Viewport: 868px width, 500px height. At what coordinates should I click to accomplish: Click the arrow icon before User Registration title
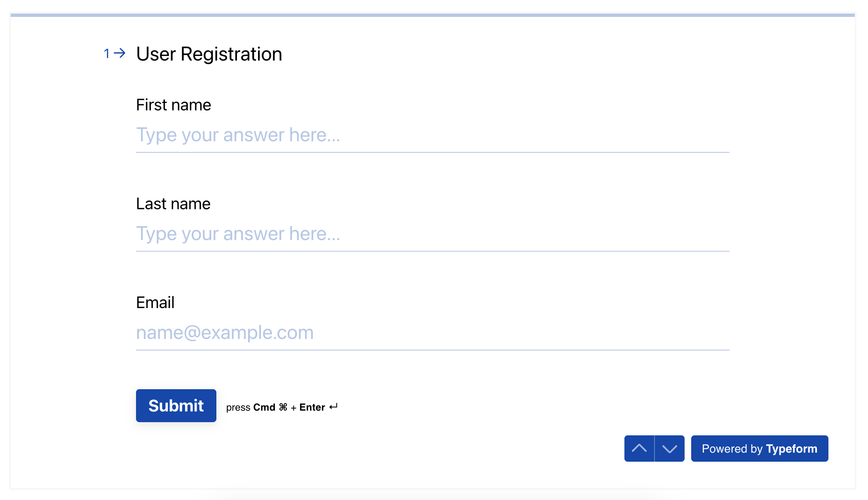120,53
